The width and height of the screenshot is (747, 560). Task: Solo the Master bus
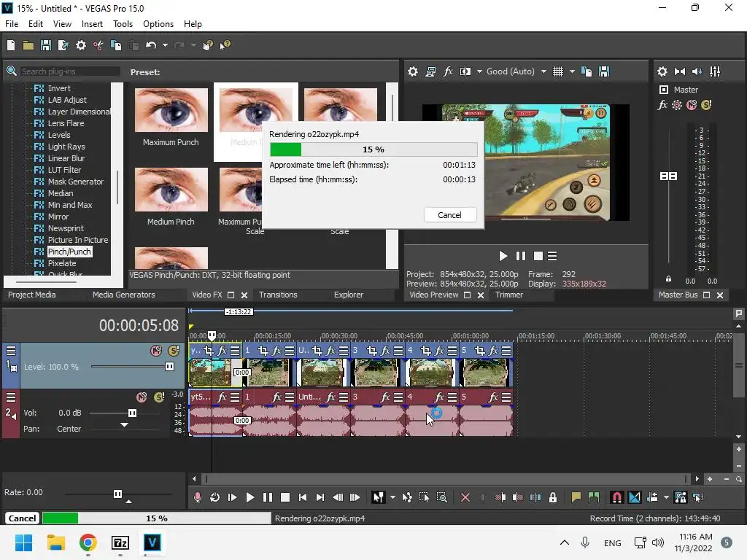point(706,105)
